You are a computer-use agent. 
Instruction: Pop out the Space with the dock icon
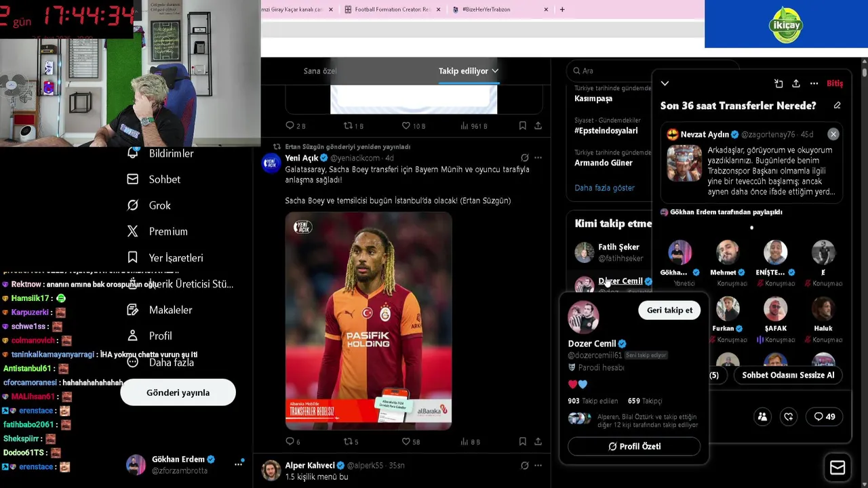click(778, 83)
